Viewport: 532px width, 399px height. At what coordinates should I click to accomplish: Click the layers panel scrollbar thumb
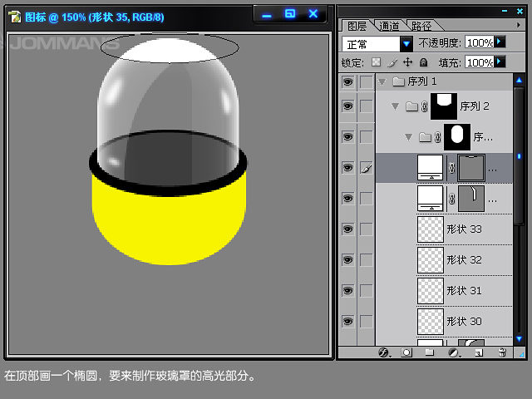pyautogui.click(x=519, y=156)
